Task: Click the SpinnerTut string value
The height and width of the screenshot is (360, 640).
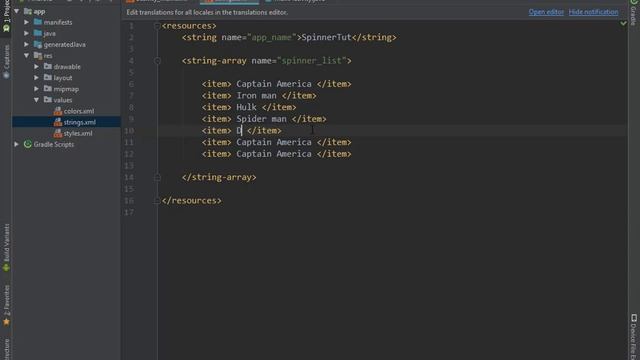Action: pos(326,37)
